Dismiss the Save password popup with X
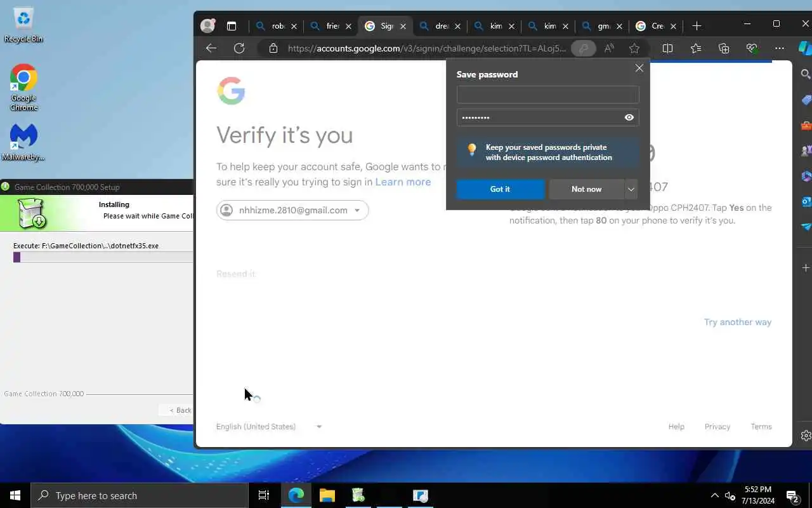Viewport: 812px width, 508px height. (x=639, y=68)
